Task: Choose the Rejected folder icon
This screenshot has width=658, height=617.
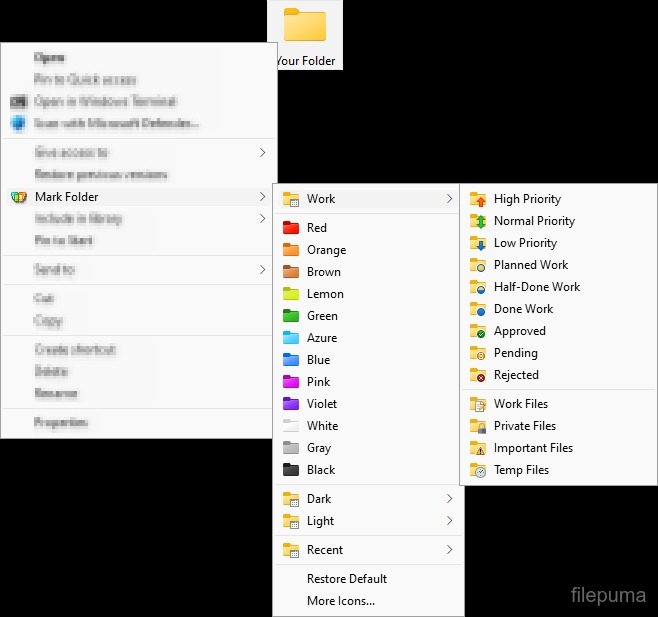Action: tap(478, 375)
